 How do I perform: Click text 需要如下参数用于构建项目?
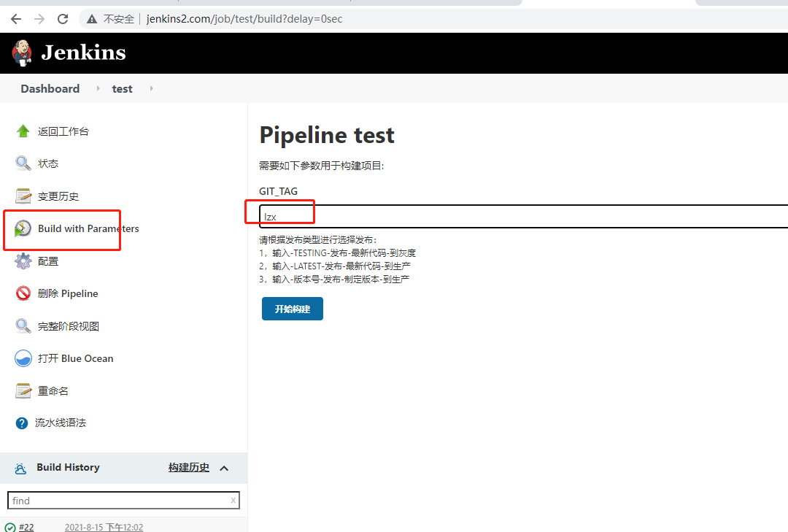(x=322, y=166)
